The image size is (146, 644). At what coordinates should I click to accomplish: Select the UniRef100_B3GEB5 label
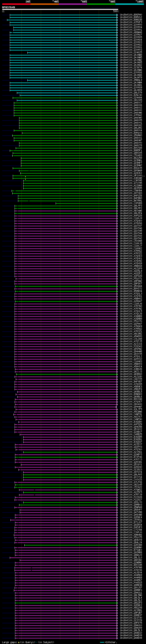pyautogui.click(x=131, y=437)
